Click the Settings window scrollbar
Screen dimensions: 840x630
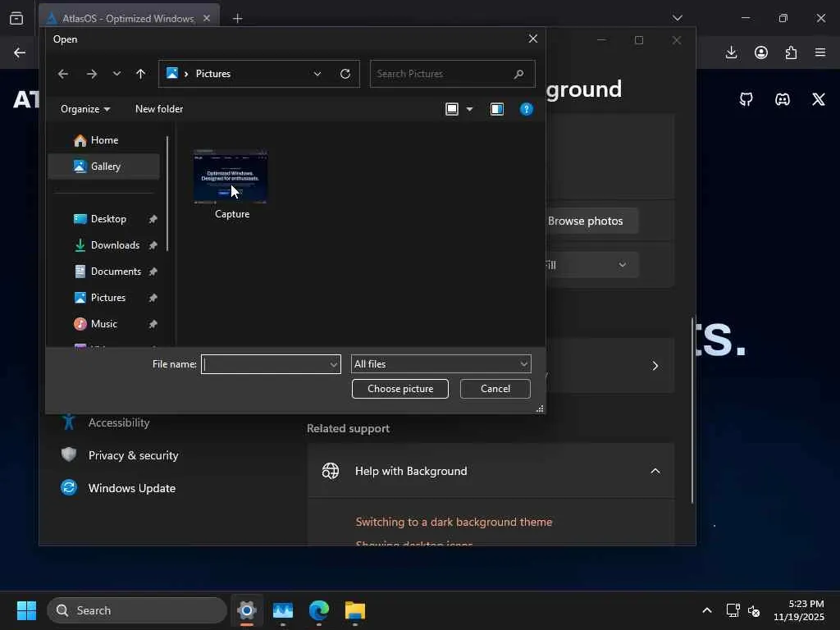pos(692,410)
